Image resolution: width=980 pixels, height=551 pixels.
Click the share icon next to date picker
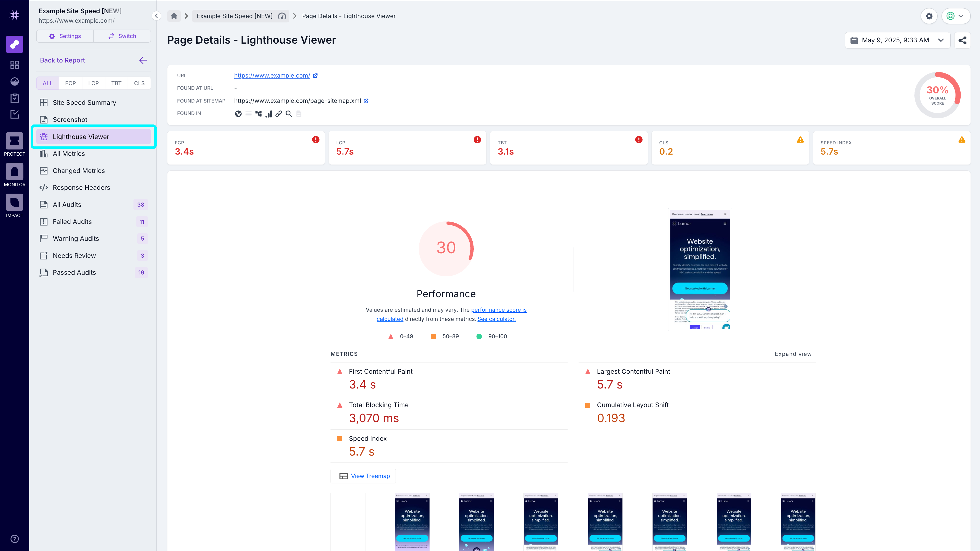pyautogui.click(x=962, y=40)
